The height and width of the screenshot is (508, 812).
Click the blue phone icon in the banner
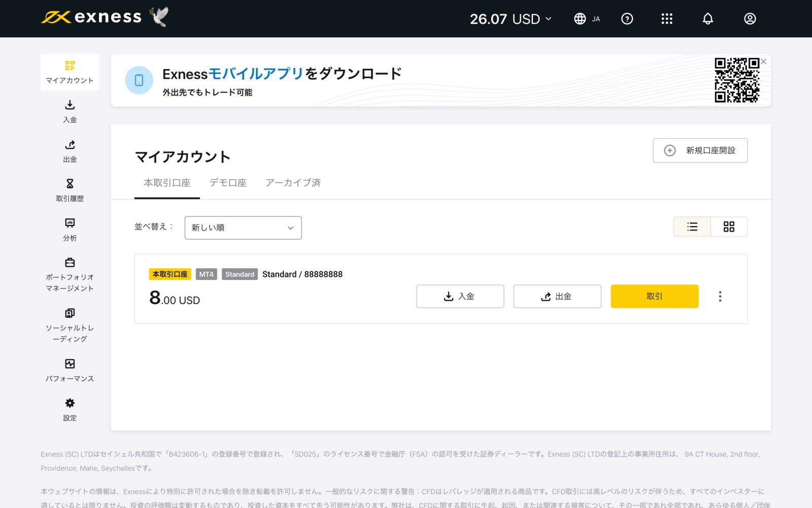[139, 80]
